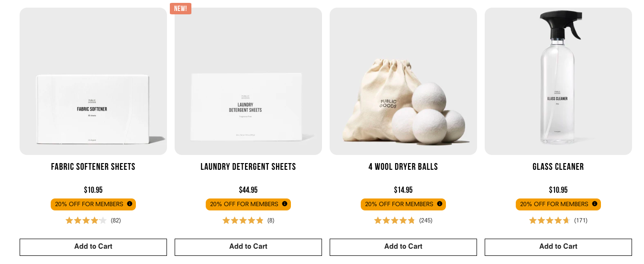Image resolution: width=644 pixels, height=264 pixels.
Task: Open the Laundry Detergent Sheets product title
Action: (248, 167)
